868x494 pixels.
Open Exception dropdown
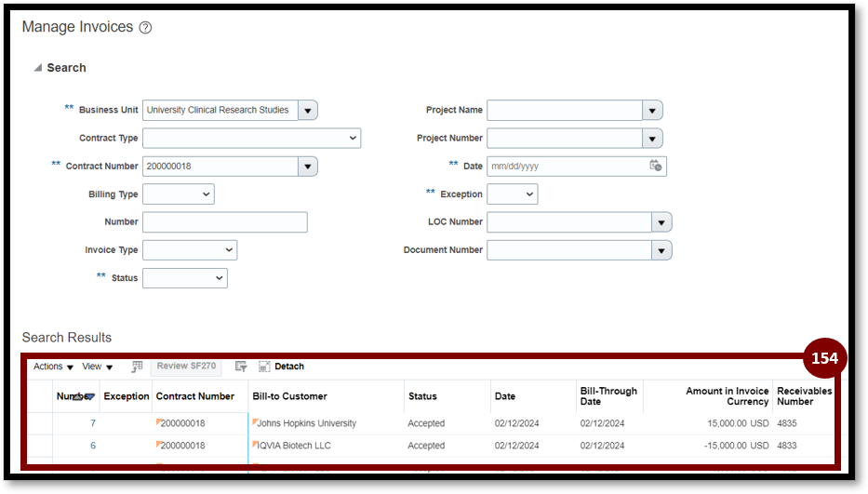[512, 194]
